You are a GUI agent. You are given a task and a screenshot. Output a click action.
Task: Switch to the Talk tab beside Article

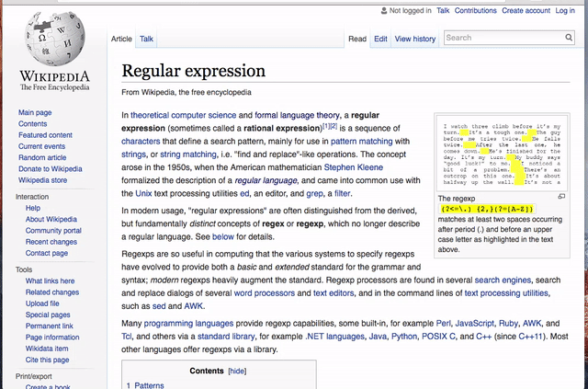pos(146,39)
